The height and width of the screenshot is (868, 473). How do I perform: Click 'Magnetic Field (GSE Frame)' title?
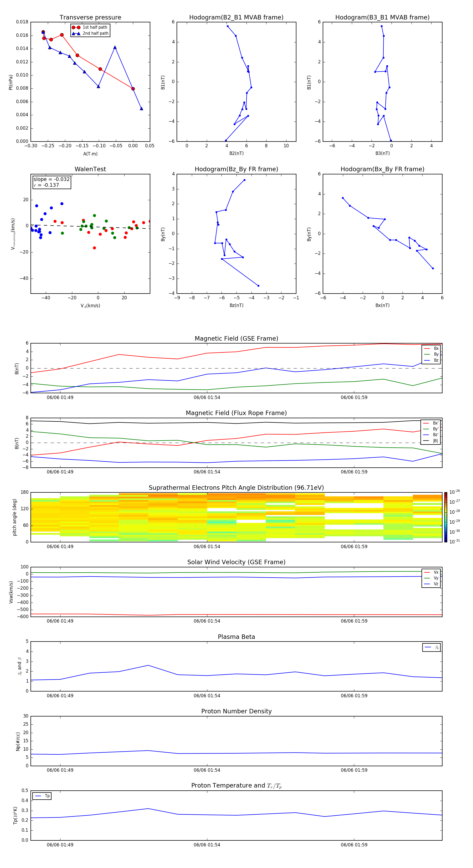click(236, 339)
